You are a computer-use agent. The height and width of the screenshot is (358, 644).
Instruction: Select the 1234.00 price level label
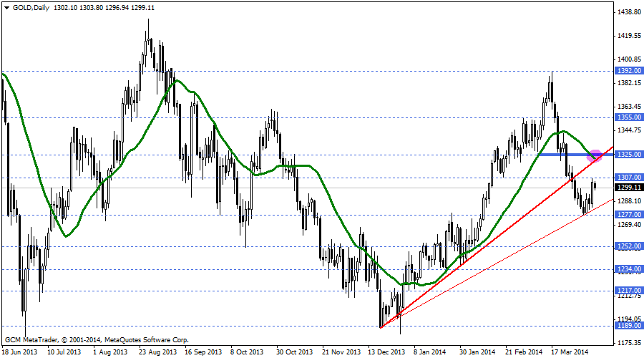click(x=629, y=269)
